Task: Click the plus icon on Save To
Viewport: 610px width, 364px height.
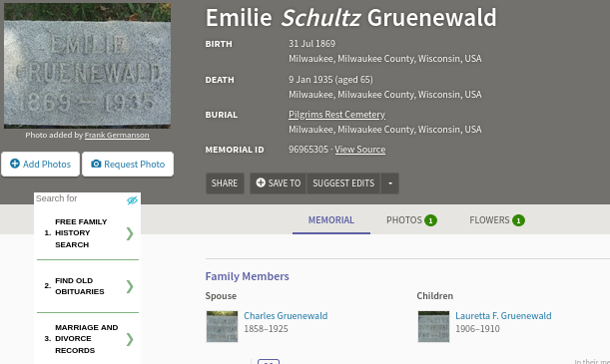Action: tap(261, 182)
